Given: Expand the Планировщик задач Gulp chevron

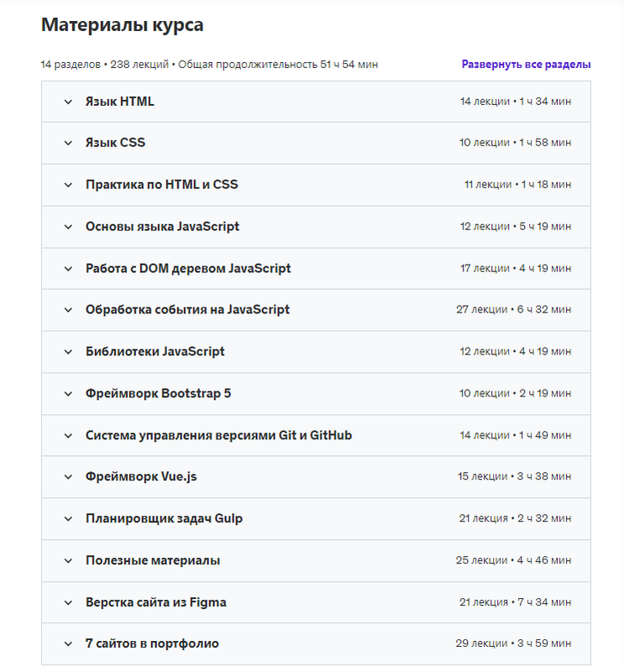Looking at the screenshot, I should click(x=69, y=519).
